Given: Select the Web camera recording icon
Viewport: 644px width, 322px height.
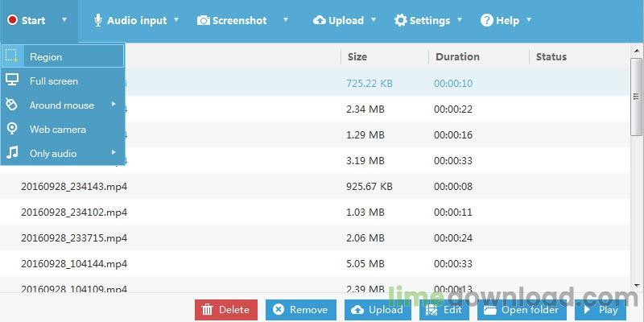Looking at the screenshot, I should 12,129.
